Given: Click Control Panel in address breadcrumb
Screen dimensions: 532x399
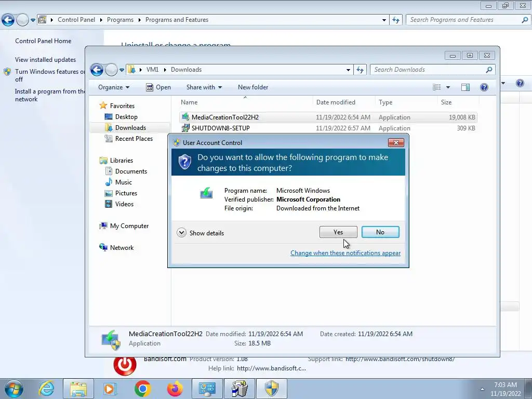Looking at the screenshot, I should click(x=76, y=20).
